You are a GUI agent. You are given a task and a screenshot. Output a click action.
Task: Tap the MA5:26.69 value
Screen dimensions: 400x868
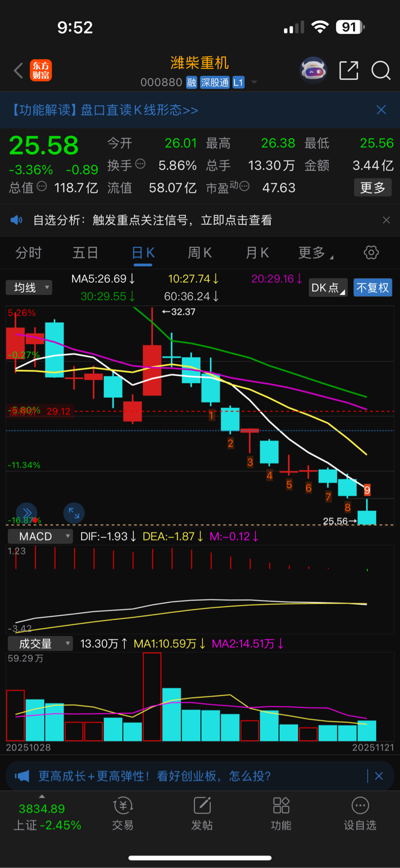[x=103, y=279]
